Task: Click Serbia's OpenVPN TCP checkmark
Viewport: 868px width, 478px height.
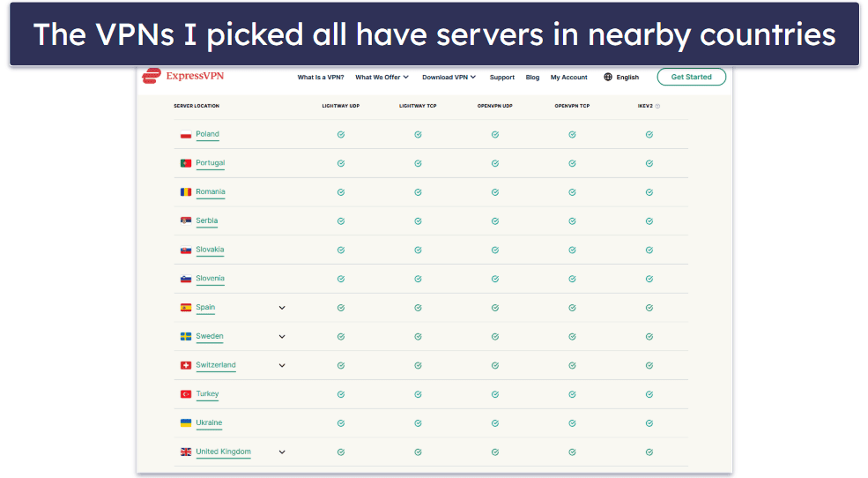Action: (572, 221)
